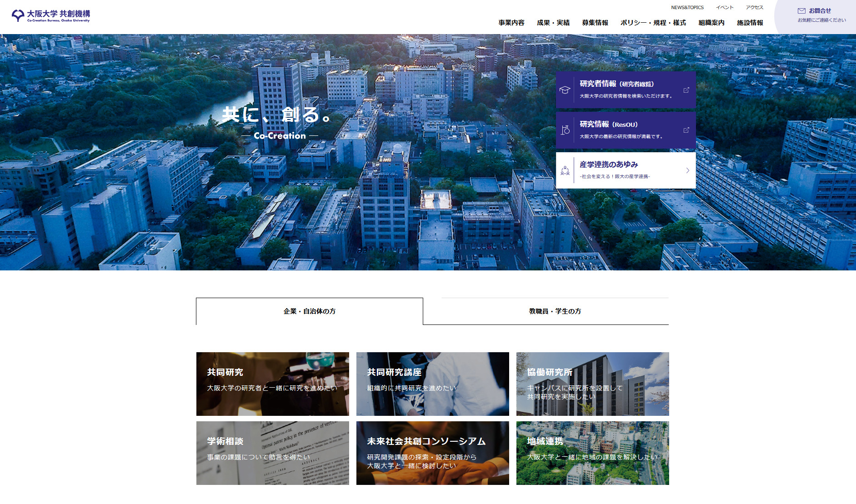Go to the アクセス page
The height and width of the screenshot is (504, 856).
pyautogui.click(x=754, y=7)
